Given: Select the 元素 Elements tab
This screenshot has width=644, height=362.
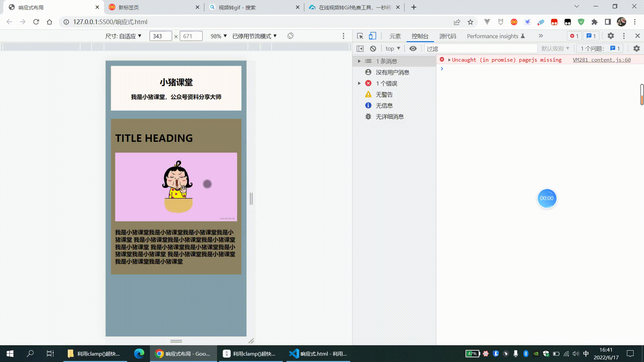Looking at the screenshot, I should [x=395, y=36].
